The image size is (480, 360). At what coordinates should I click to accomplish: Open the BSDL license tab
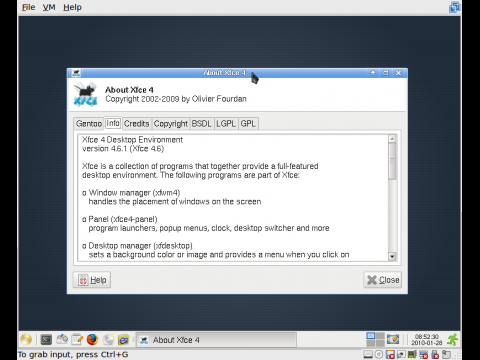coord(202,124)
